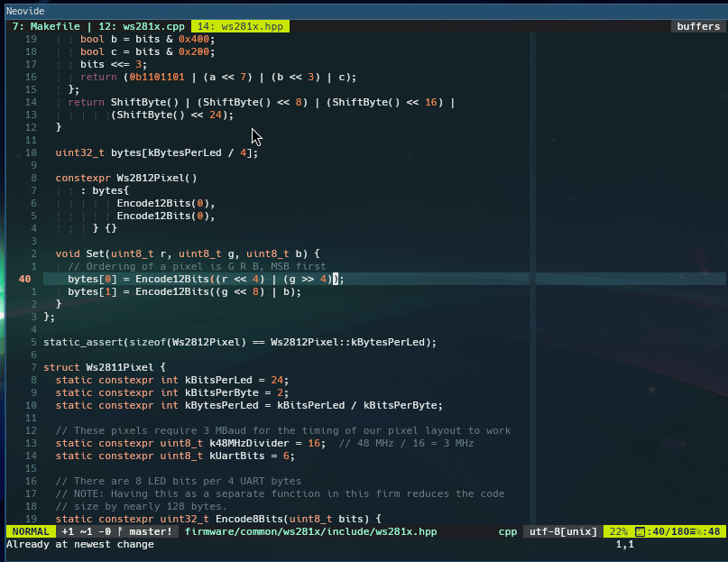
Task: Click the NORMAL mode indicator
Action: click(x=30, y=531)
